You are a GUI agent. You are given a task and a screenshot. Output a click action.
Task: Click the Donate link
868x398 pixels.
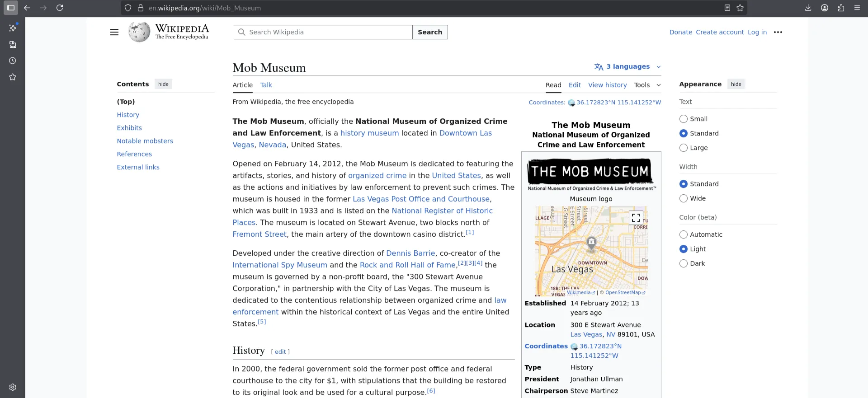point(680,32)
